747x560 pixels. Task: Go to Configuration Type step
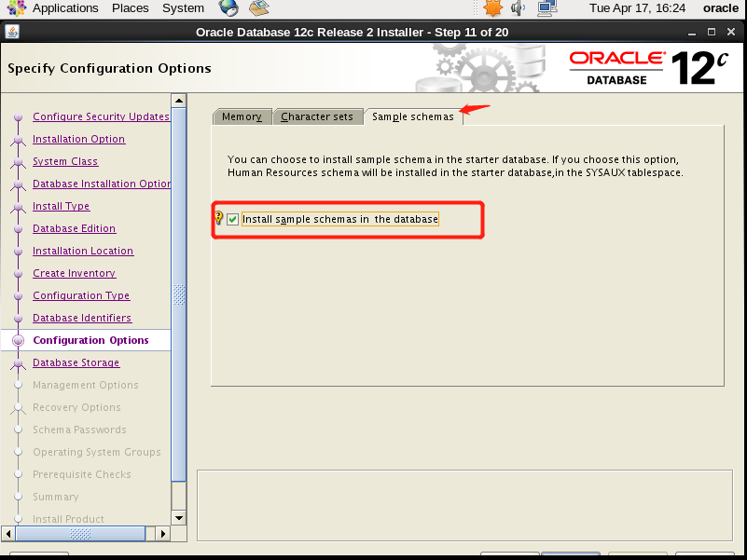(81, 295)
